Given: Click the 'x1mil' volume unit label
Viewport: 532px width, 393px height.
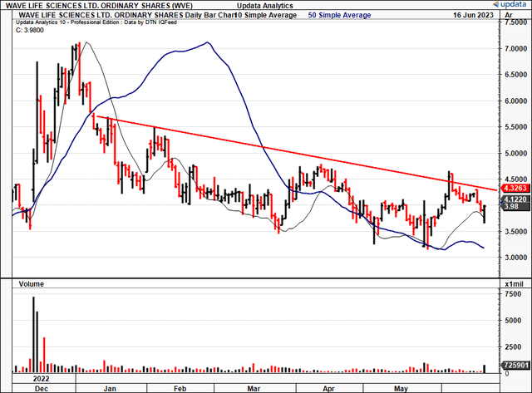Looking at the screenshot, I should click(x=514, y=284).
